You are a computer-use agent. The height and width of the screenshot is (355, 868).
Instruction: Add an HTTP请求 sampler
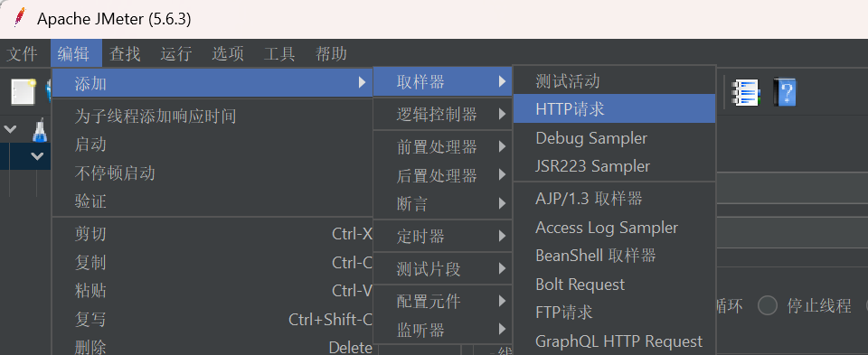click(x=615, y=109)
